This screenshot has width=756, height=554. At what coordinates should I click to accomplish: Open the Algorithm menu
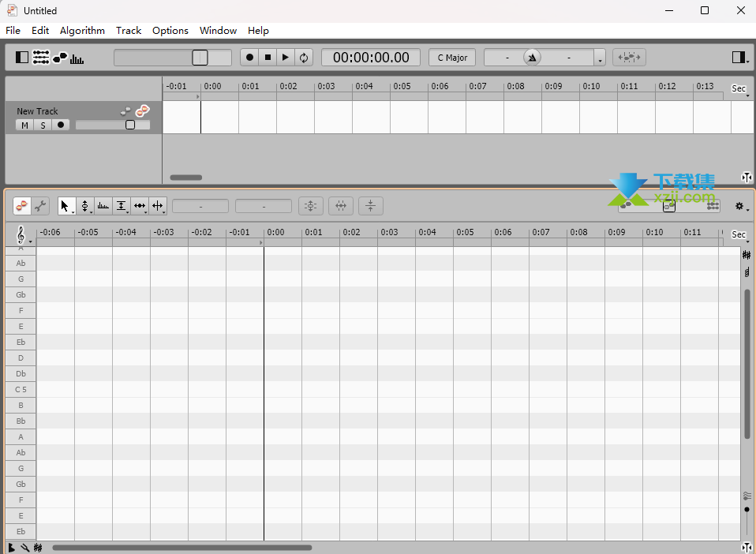(82, 30)
